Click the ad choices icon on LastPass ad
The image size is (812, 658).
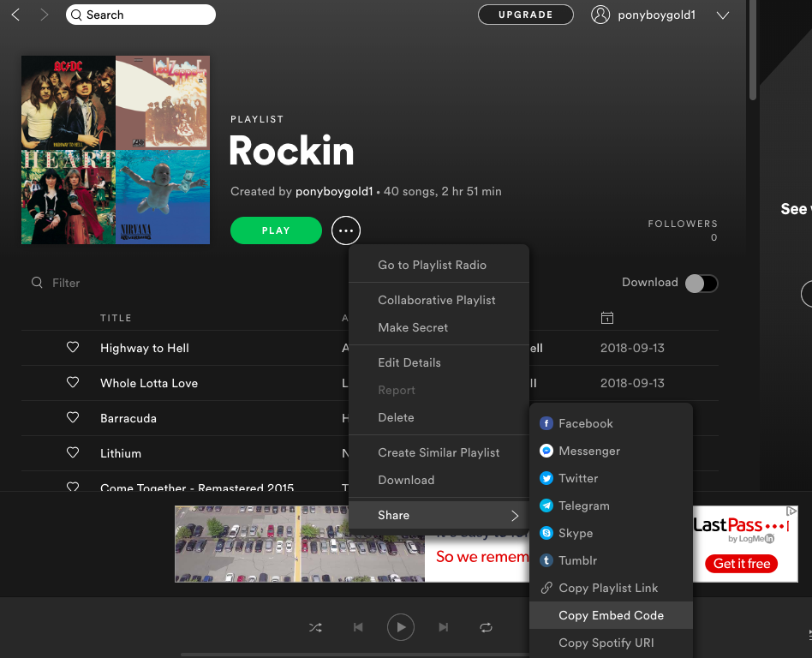click(x=791, y=511)
